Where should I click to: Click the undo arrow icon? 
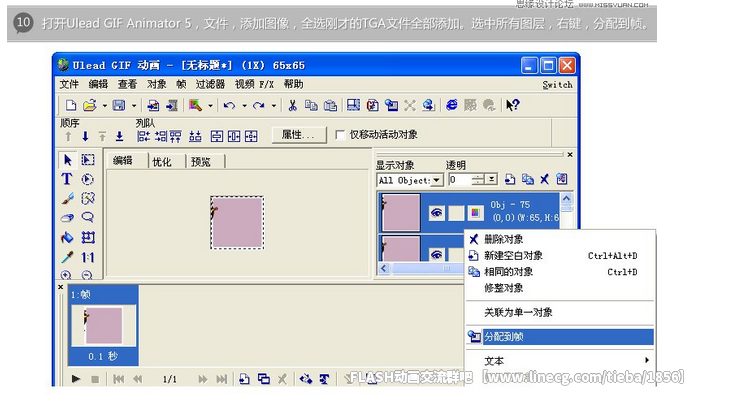pyautogui.click(x=229, y=105)
